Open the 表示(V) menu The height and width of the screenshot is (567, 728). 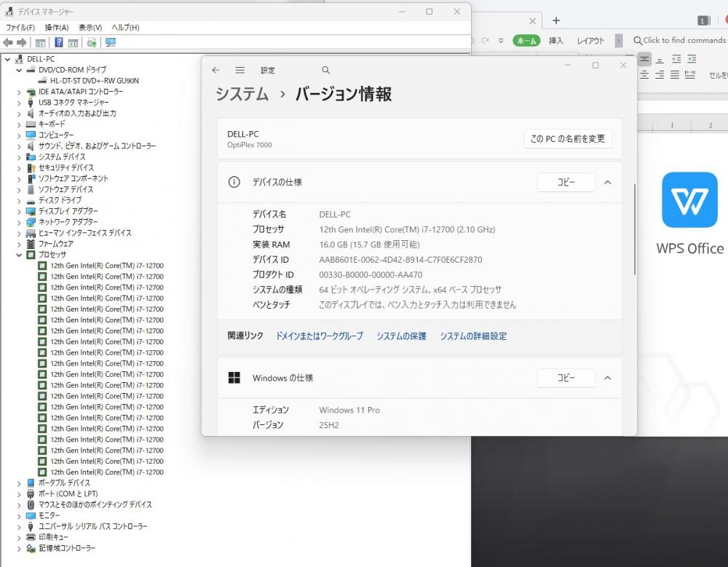90,27
